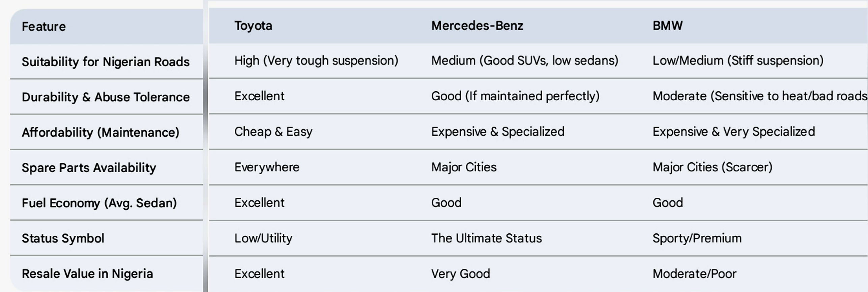Click the Low/Medium (Stiff suspension) cell

(738, 61)
